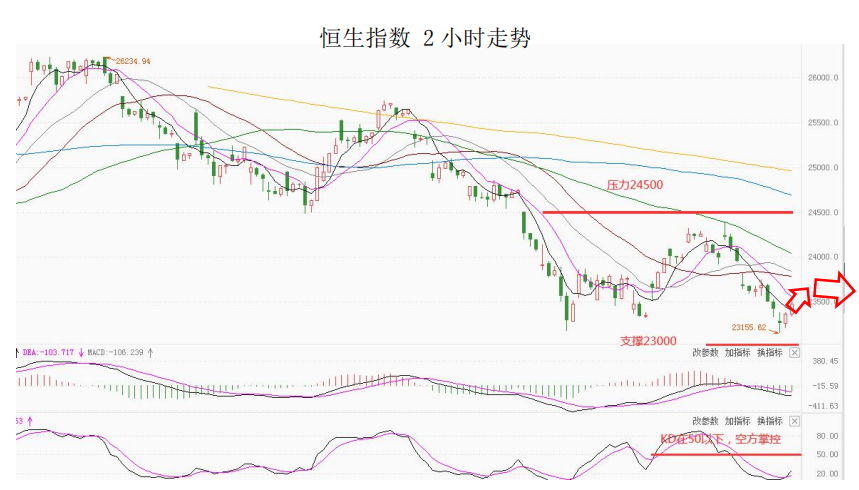
Task: Click the red 压力24500 resistance line
Action: coord(667,212)
